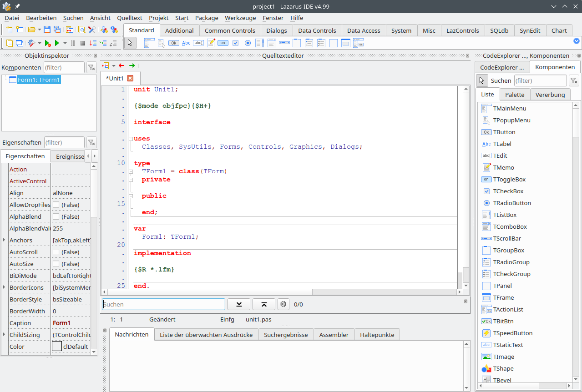Toggle the AlphaBlend checkbox
582x392 pixels.
(56, 217)
